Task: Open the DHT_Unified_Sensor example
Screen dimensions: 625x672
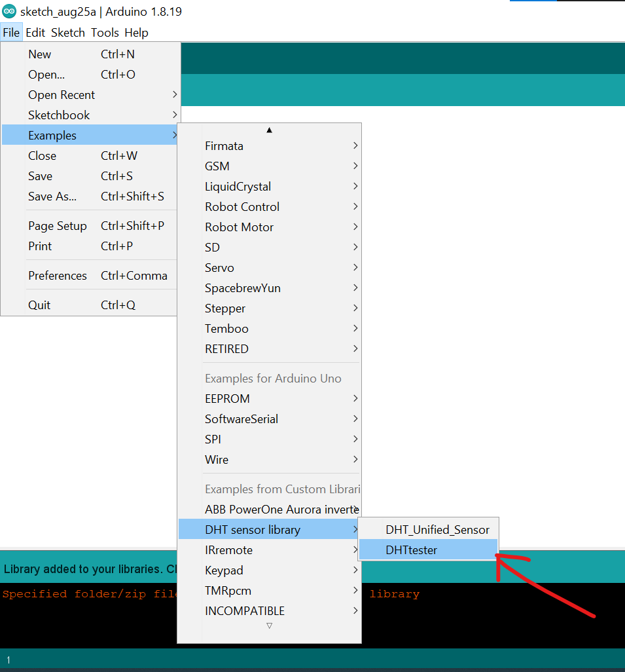Action: [437, 529]
